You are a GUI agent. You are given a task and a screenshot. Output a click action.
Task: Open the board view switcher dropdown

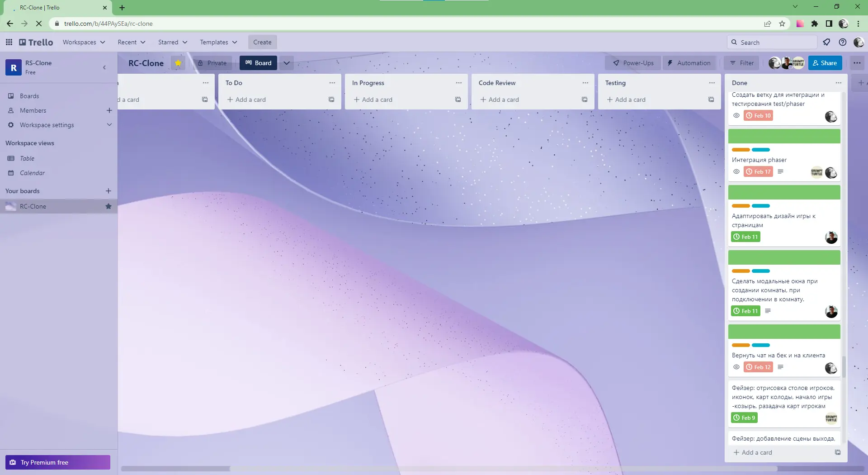(x=287, y=63)
